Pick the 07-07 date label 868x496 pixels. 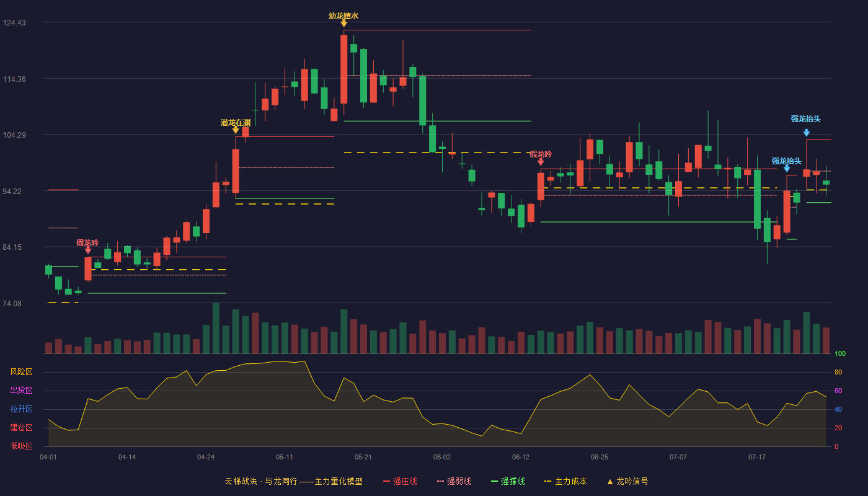pyautogui.click(x=678, y=457)
